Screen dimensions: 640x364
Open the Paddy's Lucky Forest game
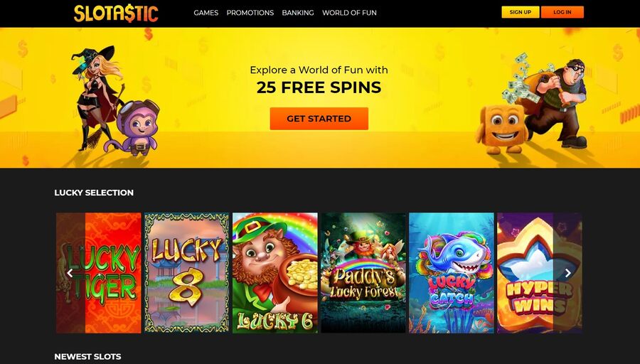[363, 273]
